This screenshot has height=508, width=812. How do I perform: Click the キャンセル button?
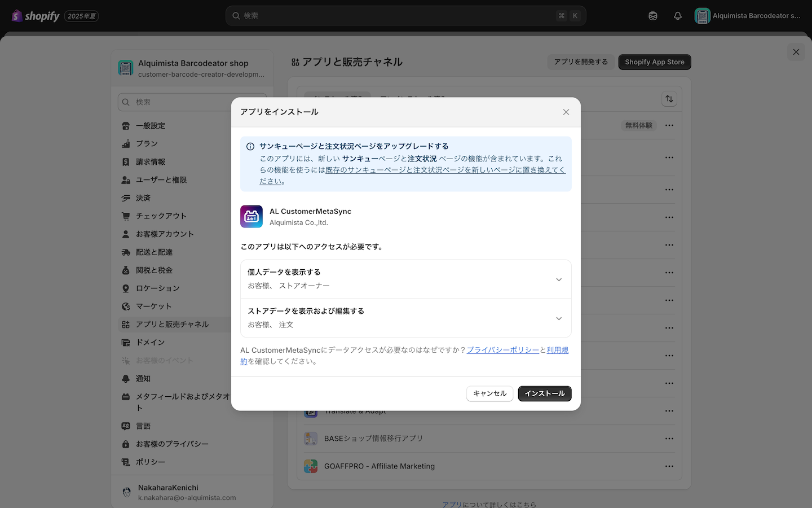pyautogui.click(x=489, y=393)
